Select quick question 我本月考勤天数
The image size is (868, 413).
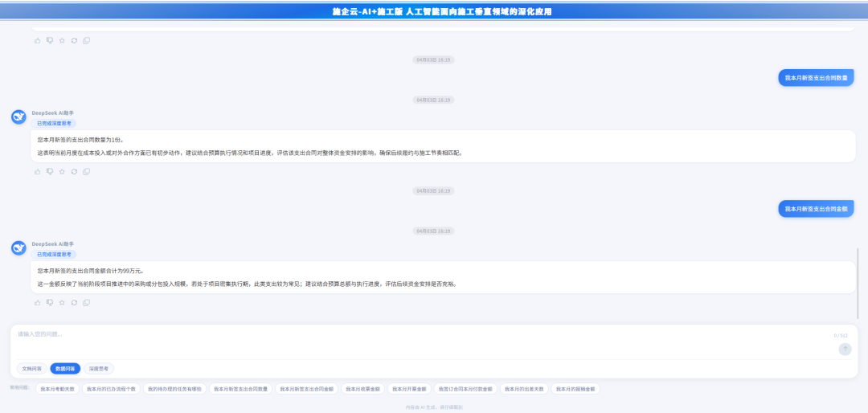[x=58, y=389]
